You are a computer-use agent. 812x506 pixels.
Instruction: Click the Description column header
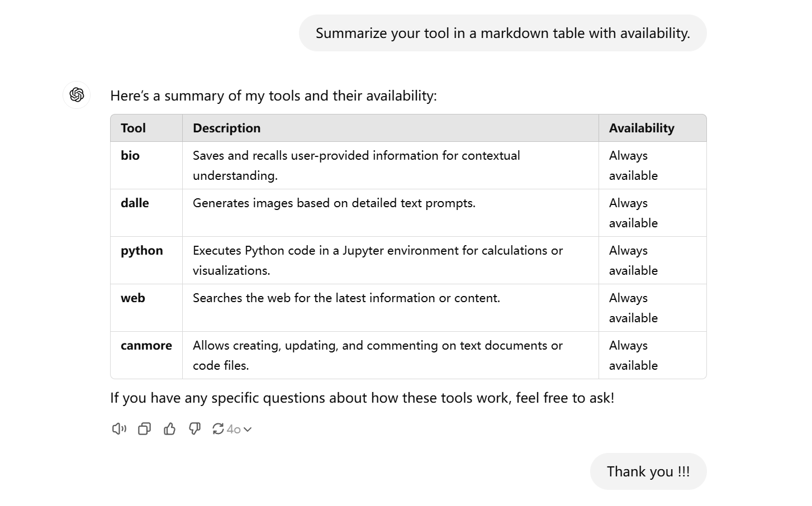coord(391,128)
